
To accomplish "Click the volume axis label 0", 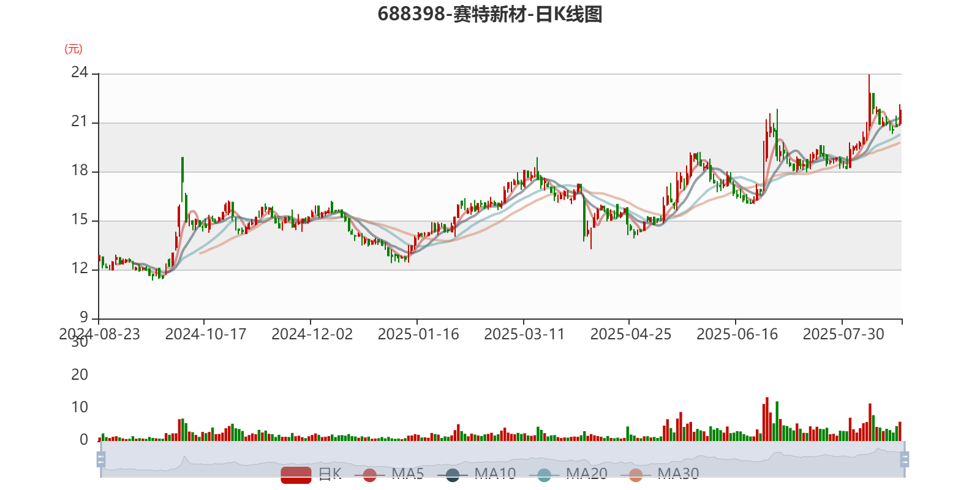I will 84,440.
